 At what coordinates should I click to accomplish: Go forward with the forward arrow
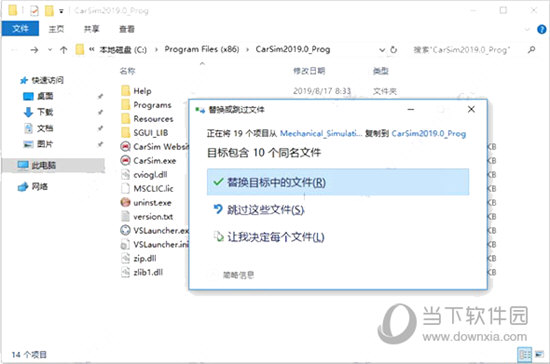[x=34, y=50]
